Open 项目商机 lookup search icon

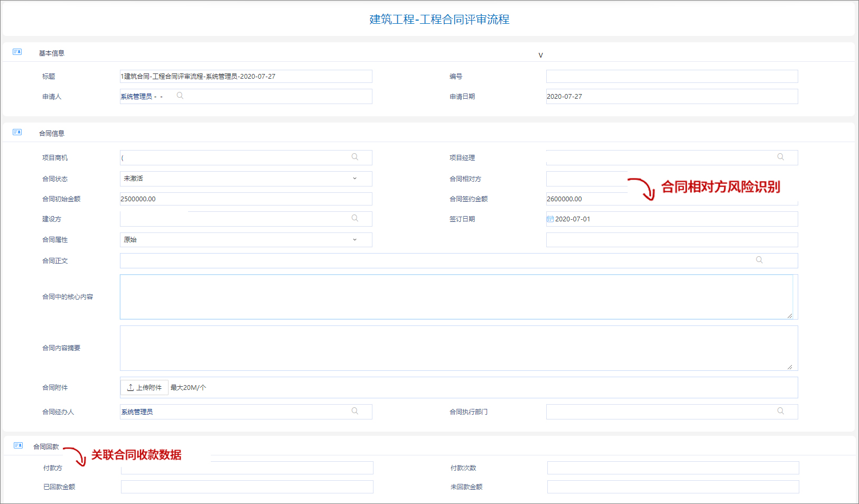tap(355, 157)
